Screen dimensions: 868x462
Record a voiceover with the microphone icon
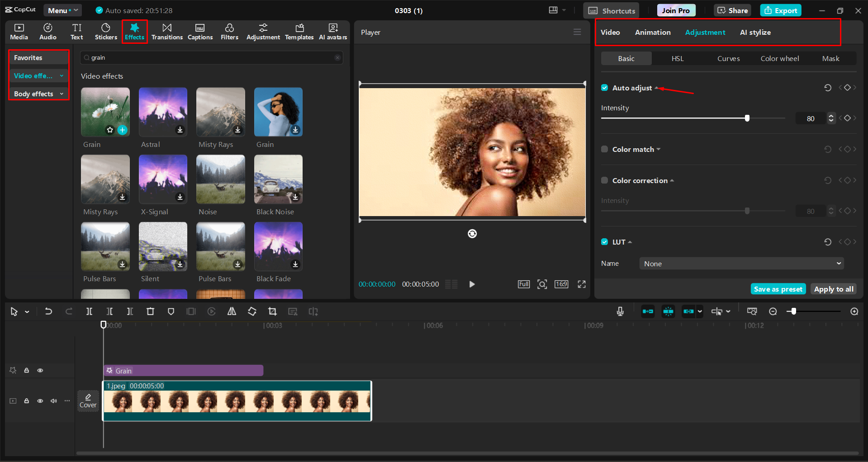pyautogui.click(x=620, y=311)
